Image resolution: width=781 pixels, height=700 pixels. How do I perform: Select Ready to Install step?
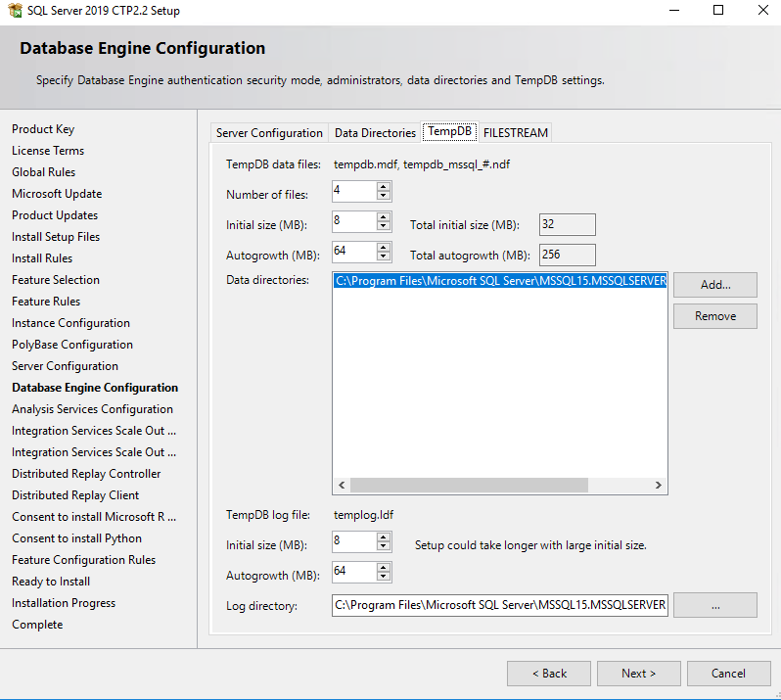click(x=51, y=582)
